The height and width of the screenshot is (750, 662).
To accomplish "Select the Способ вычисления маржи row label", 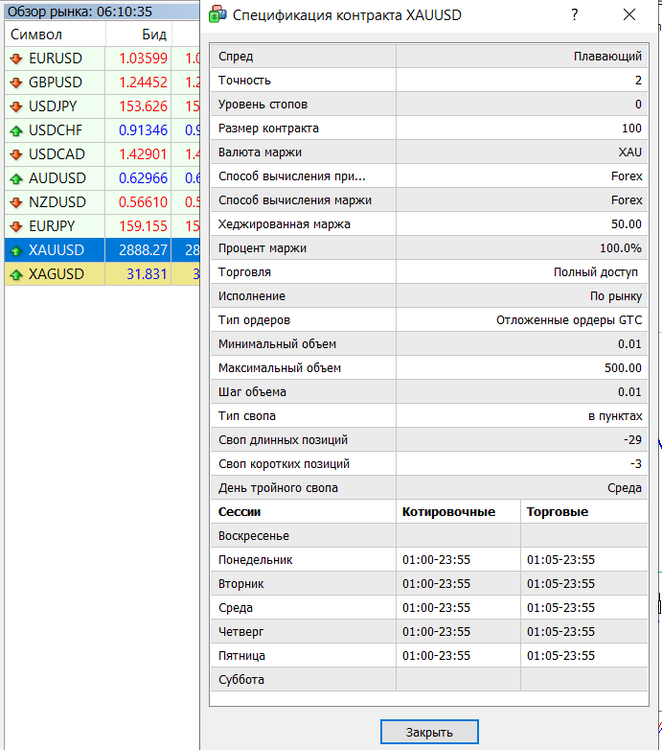I will click(x=295, y=200).
